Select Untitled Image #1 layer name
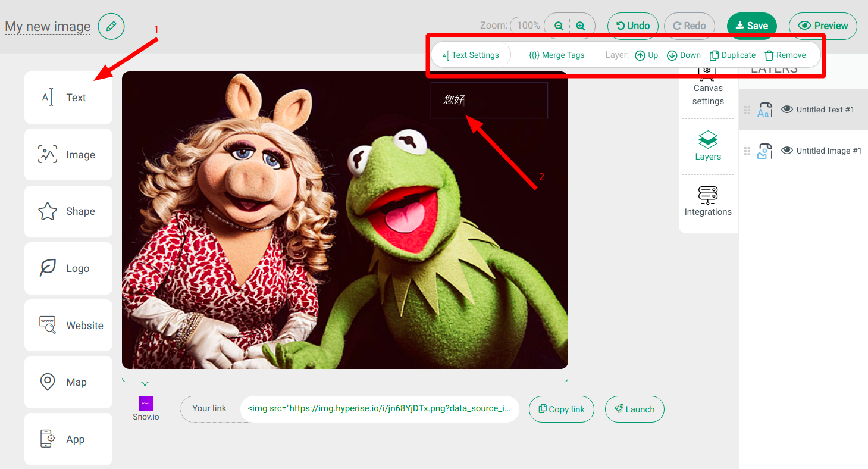Screen dimensions: 868x469 point(829,151)
